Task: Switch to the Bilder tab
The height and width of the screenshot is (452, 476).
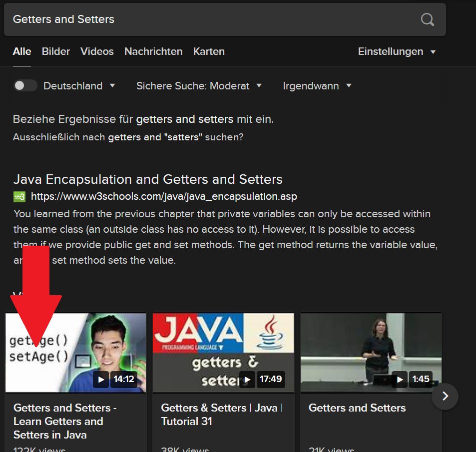Action: (x=56, y=51)
